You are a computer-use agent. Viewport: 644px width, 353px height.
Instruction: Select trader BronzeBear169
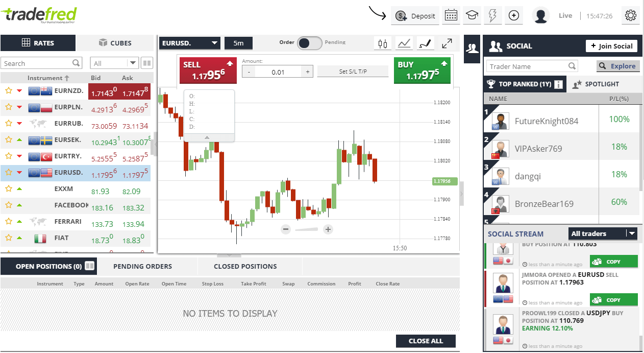coord(544,204)
